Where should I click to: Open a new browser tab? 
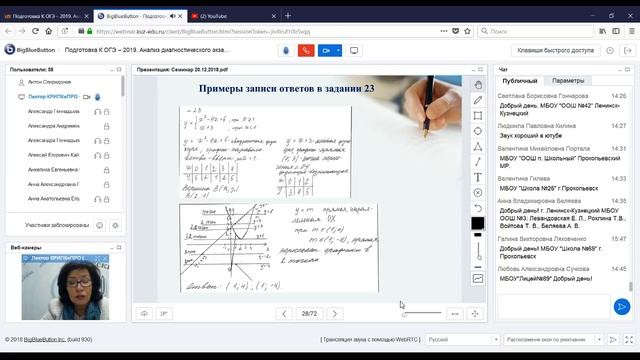coord(288,16)
